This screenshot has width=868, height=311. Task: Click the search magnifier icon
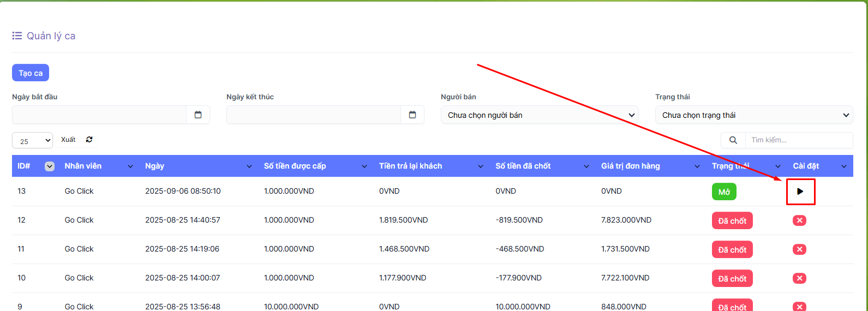click(733, 140)
